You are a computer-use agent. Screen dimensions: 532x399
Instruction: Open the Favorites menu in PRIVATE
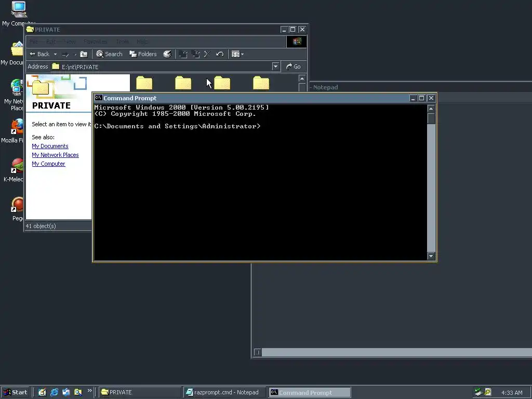coord(96,42)
